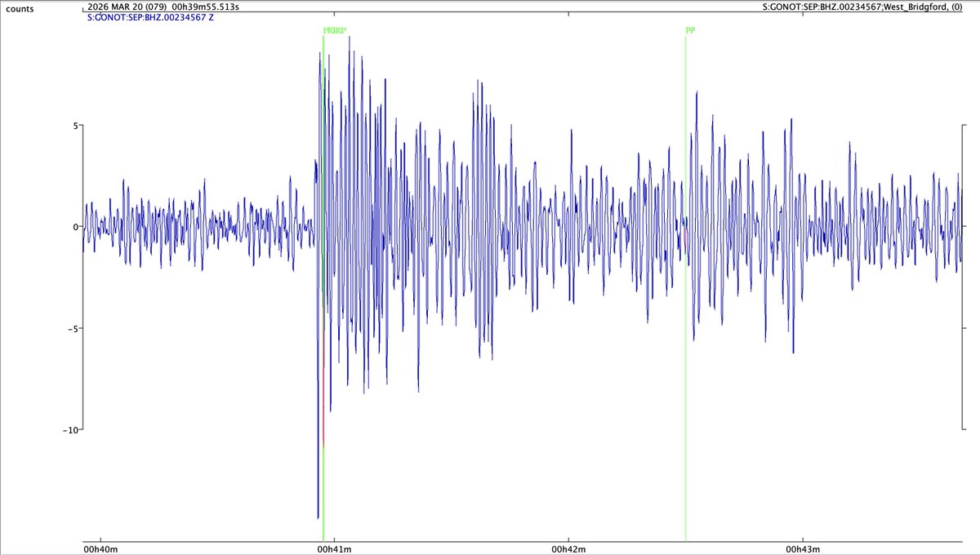Click the 00h43m time axis tick
The width and height of the screenshot is (980, 555).
click(x=803, y=548)
